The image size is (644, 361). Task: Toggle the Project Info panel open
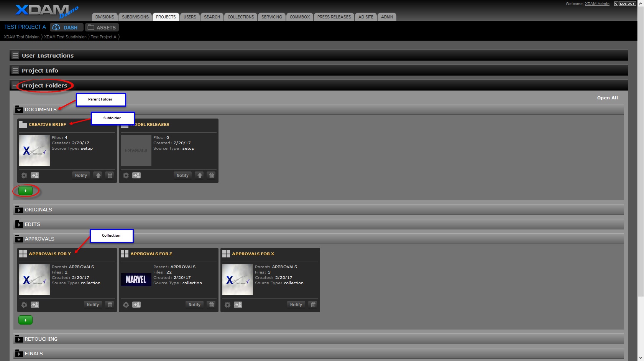tap(15, 71)
